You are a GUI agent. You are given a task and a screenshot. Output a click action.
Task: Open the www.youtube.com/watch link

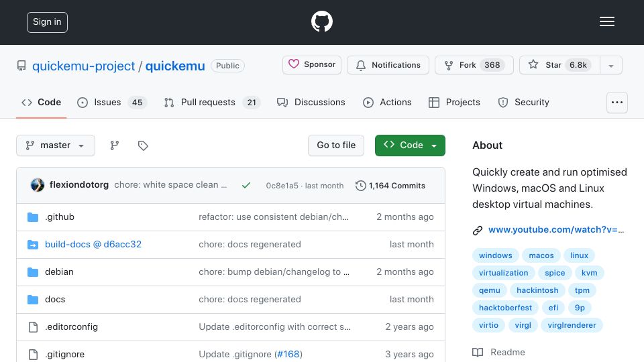coord(556,229)
